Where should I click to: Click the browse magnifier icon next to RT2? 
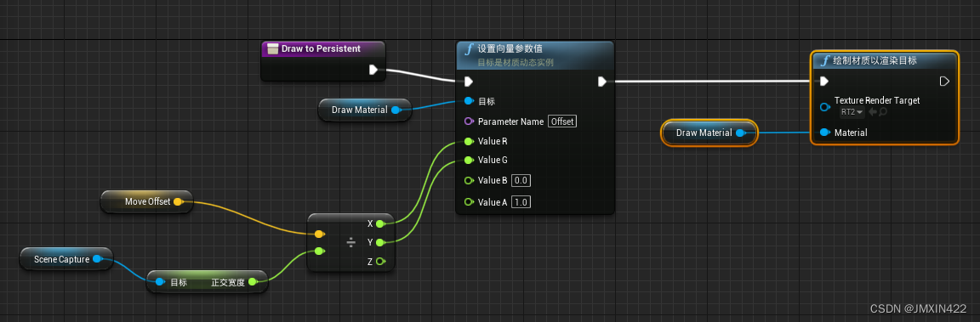883,111
